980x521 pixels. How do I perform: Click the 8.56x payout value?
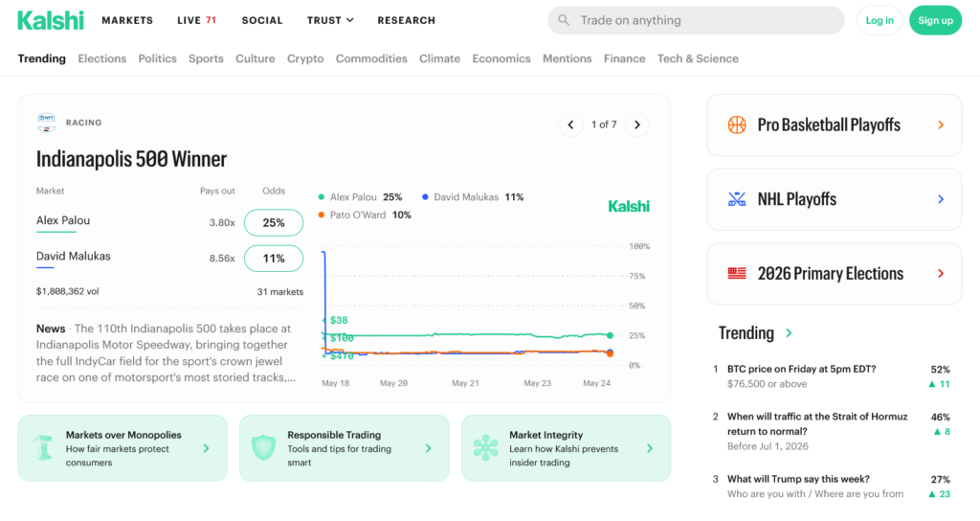(x=222, y=259)
